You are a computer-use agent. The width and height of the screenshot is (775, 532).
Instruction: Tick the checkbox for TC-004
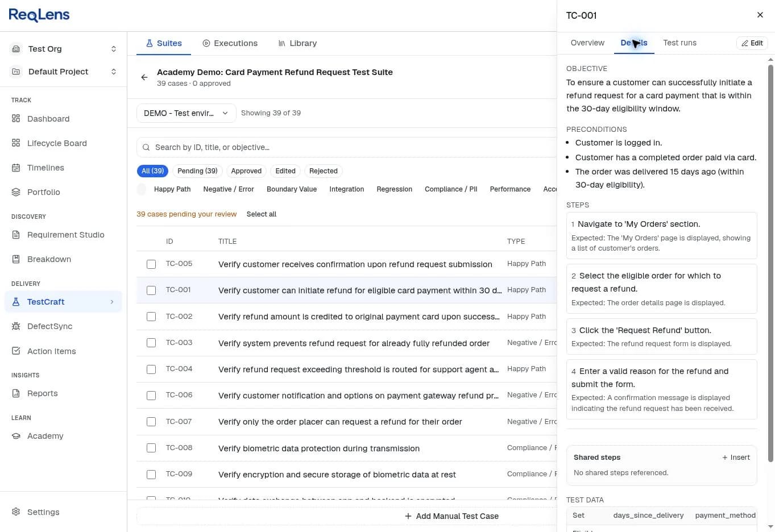(151, 369)
